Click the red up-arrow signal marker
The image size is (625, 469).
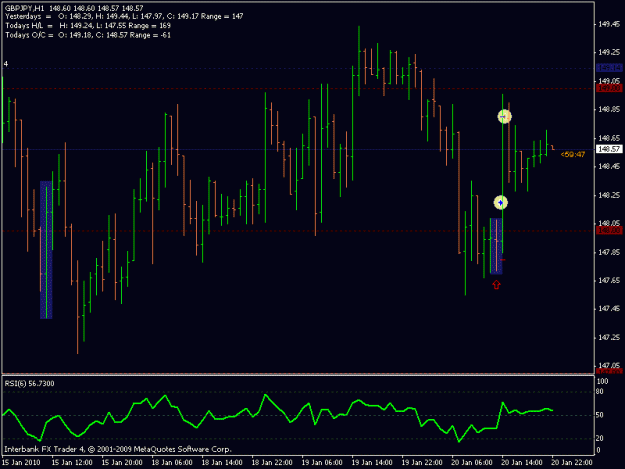pyautogui.click(x=496, y=285)
